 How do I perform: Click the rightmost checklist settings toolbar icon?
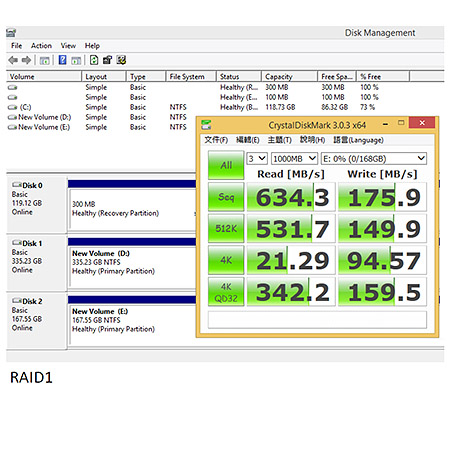tap(121, 60)
